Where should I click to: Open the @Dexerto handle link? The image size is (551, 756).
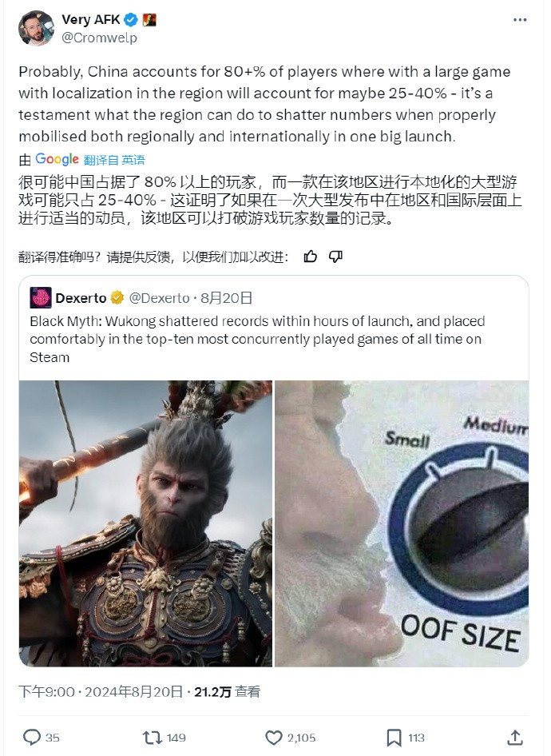(160, 298)
